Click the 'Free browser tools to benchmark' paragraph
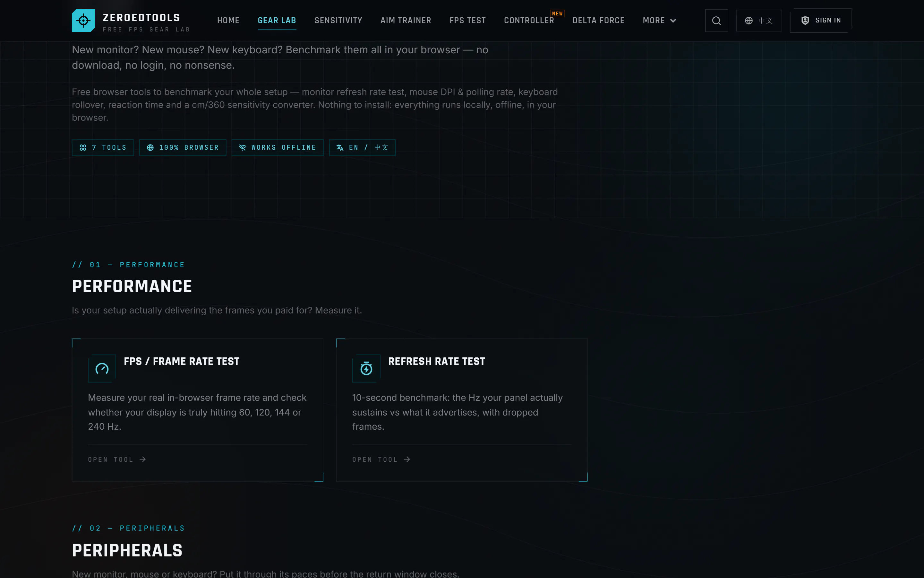 (x=315, y=105)
